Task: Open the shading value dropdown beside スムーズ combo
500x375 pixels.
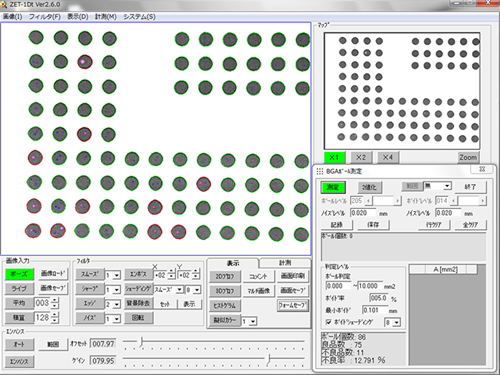Action: [x=197, y=290]
